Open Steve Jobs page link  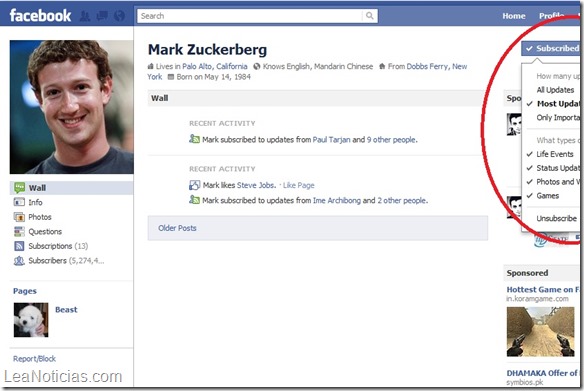pos(256,185)
